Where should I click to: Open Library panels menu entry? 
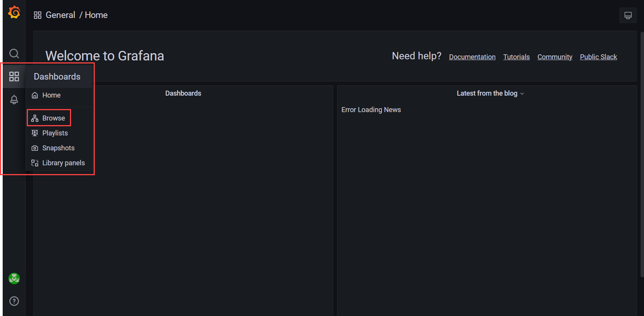(63, 163)
